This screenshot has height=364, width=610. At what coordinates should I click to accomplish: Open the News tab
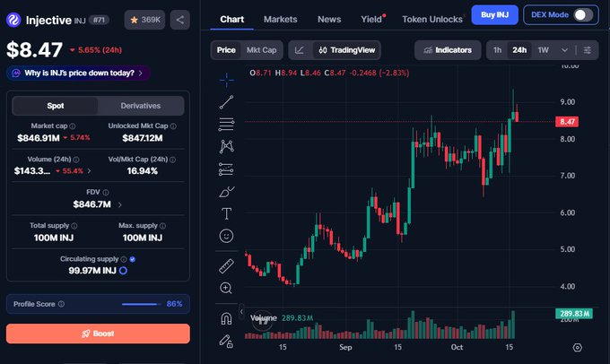[x=329, y=20]
